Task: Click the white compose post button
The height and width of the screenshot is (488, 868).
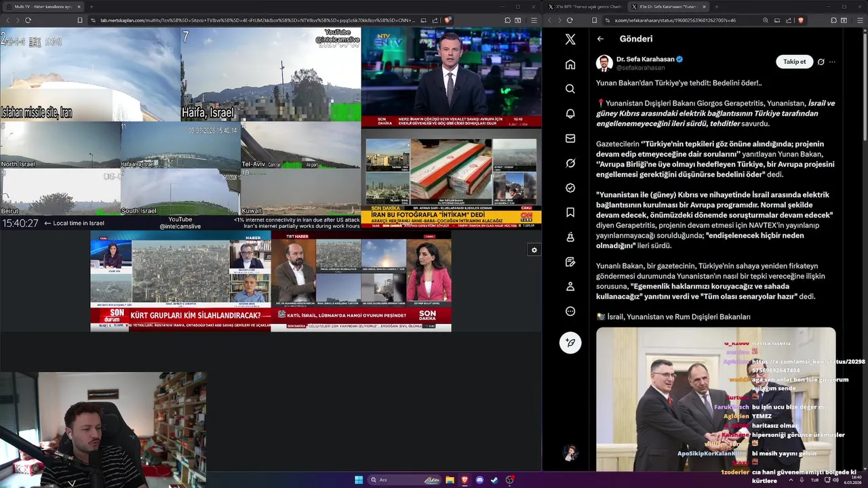Action: [570, 342]
